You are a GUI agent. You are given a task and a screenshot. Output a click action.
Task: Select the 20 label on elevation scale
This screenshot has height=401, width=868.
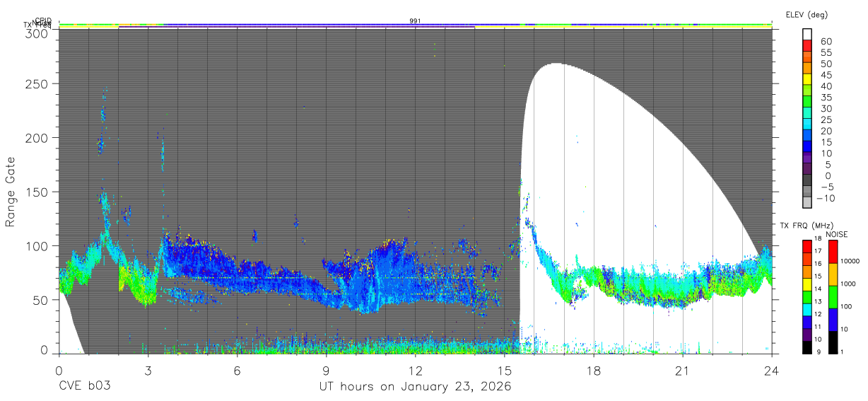tap(826, 131)
